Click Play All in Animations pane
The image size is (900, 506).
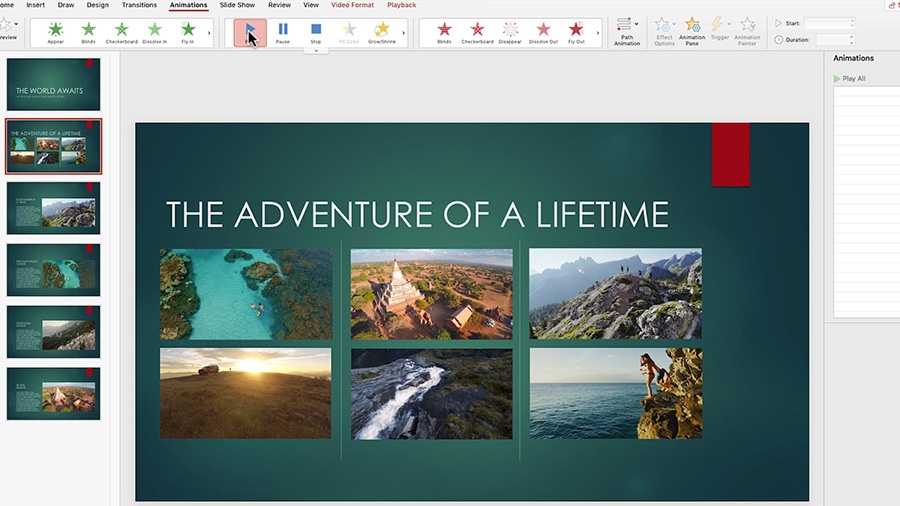point(849,79)
